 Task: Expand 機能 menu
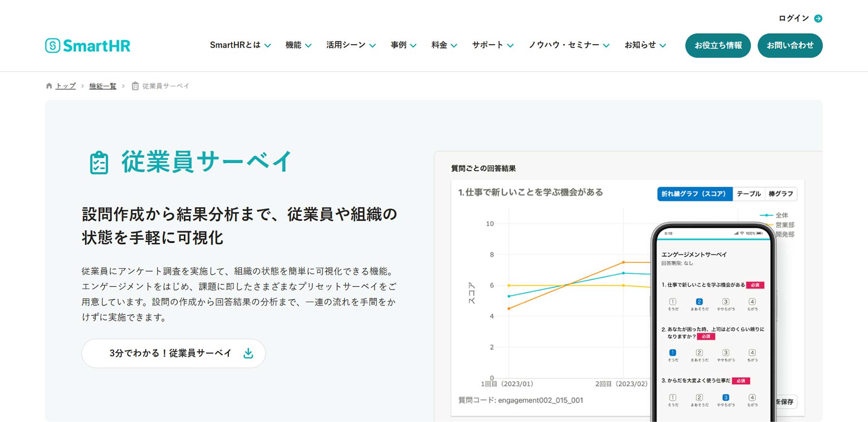[x=298, y=45]
